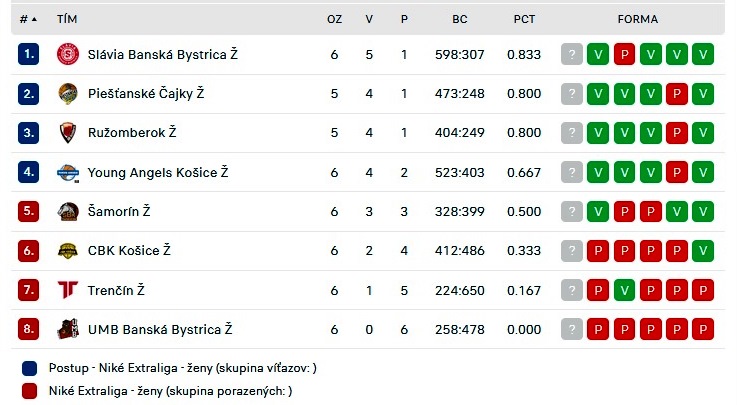737x405 pixels.
Task: Click the CBK Košice Ž team logo
Action: (68, 251)
